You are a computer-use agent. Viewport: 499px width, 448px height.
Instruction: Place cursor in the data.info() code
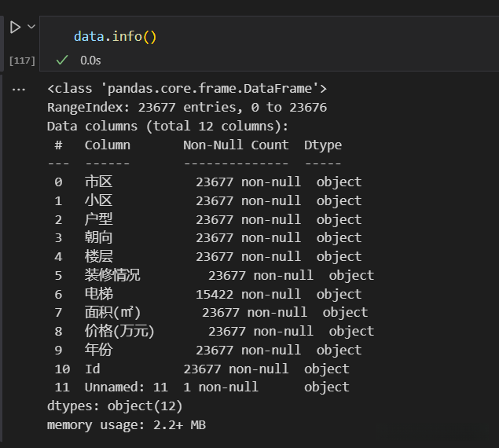(116, 36)
